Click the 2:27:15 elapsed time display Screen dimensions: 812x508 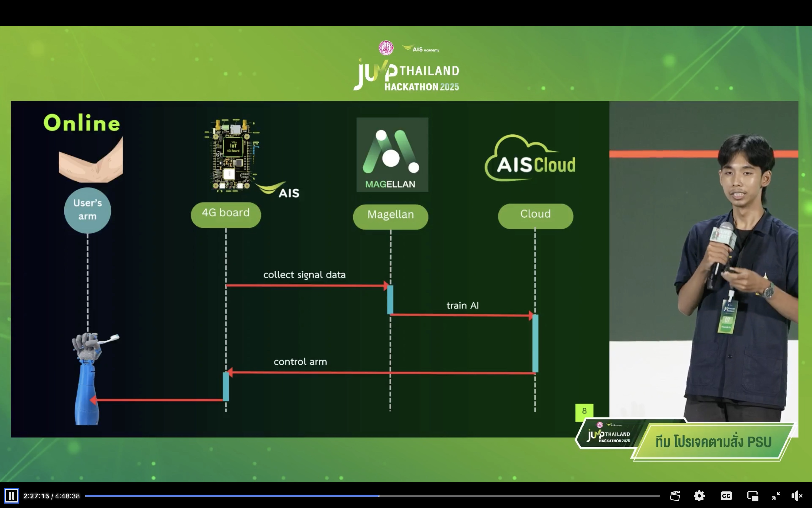[x=36, y=496]
